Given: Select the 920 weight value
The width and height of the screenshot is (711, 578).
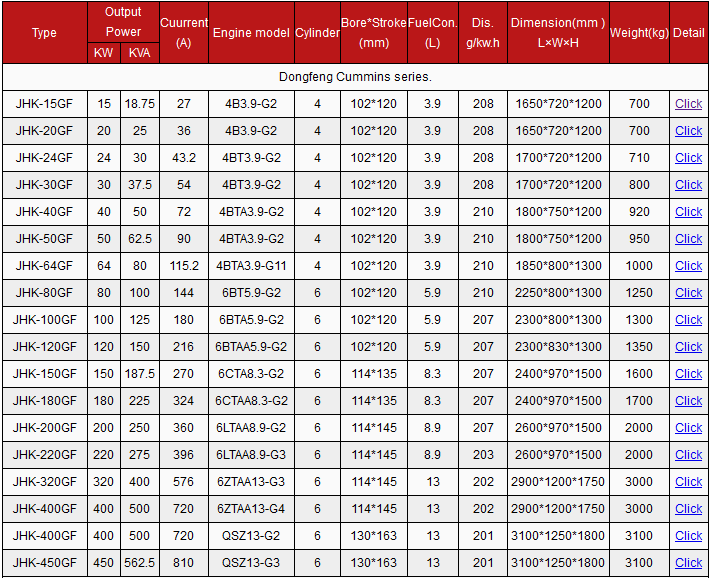Looking at the screenshot, I should pyautogui.click(x=639, y=212).
